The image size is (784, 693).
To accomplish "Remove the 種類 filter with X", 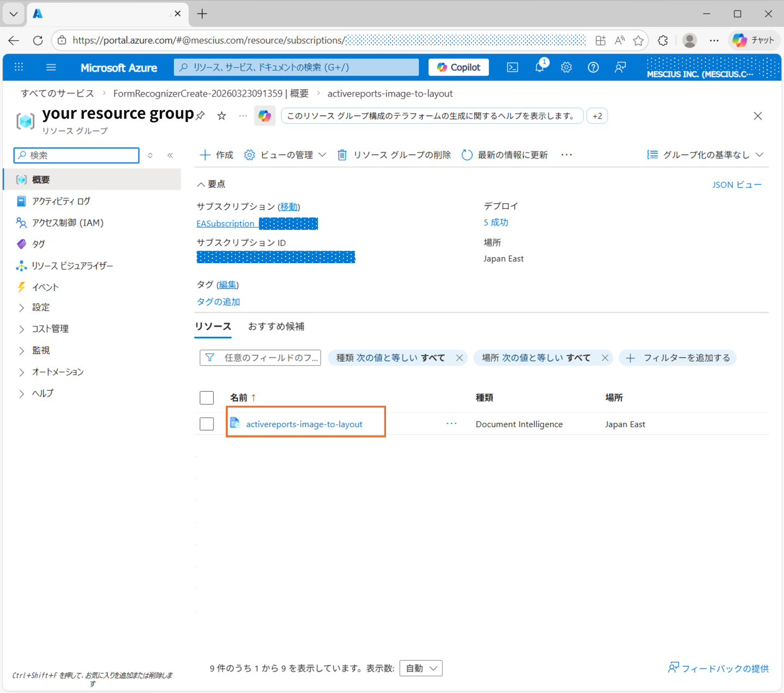I will (460, 358).
